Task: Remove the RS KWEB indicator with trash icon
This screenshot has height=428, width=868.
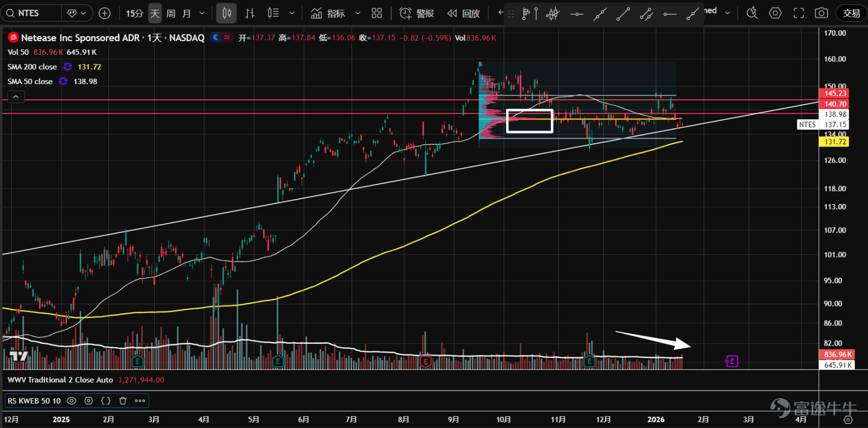Action: pyautogui.click(x=123, y=401)
